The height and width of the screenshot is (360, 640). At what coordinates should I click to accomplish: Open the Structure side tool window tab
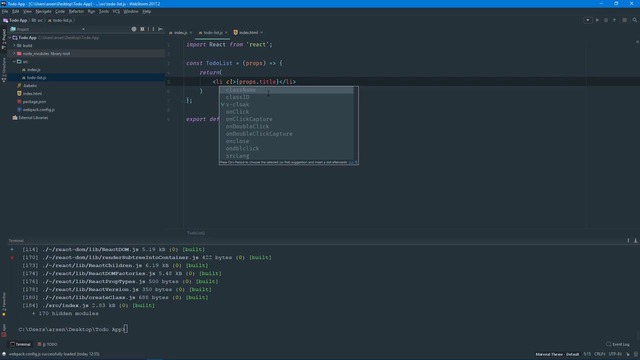coord(4,70)
